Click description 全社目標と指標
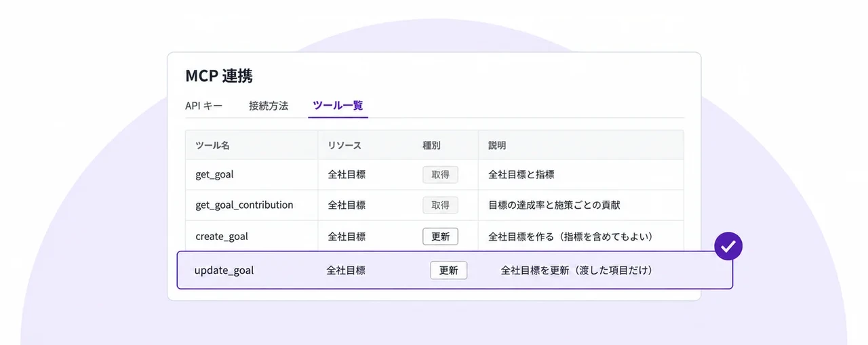Viewport: 868px width, 345px height. (521, 174)
